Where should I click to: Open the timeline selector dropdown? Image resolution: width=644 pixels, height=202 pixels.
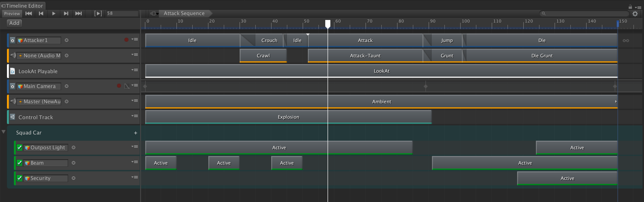pos(154,13)
